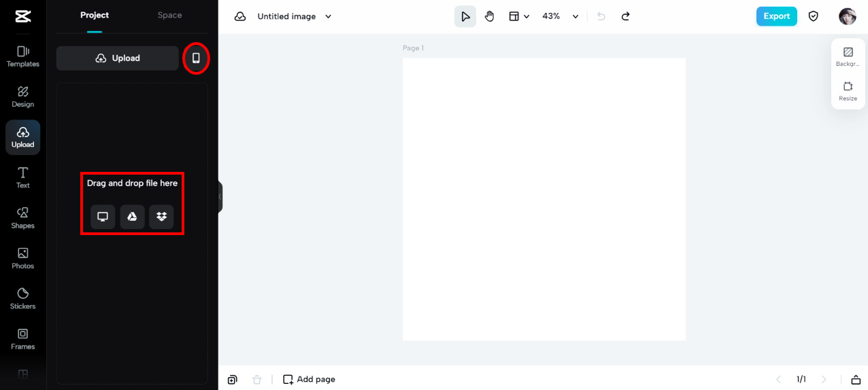Screen dimensions: 868x390
Task: Open the 43% zoom level dropdown
Action: [x=561, y=16]
